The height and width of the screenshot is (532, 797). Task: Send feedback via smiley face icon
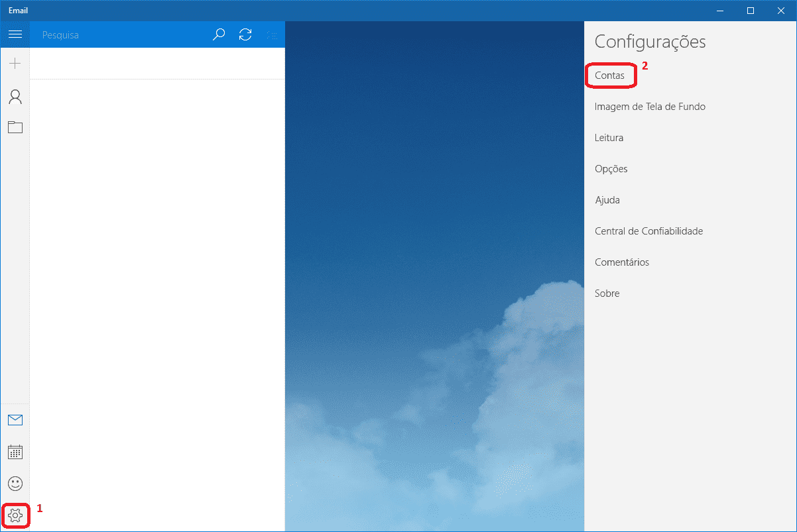(x=15, y=484)
